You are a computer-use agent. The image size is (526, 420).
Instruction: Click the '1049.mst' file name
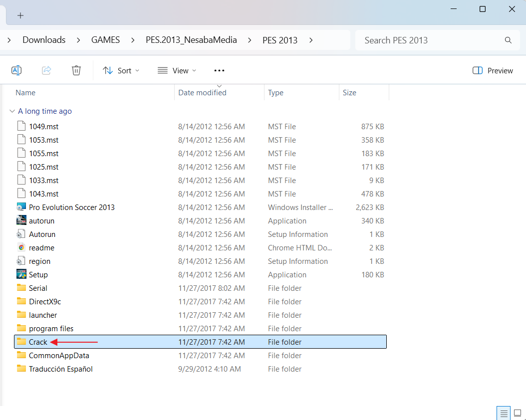click(43, 127)
